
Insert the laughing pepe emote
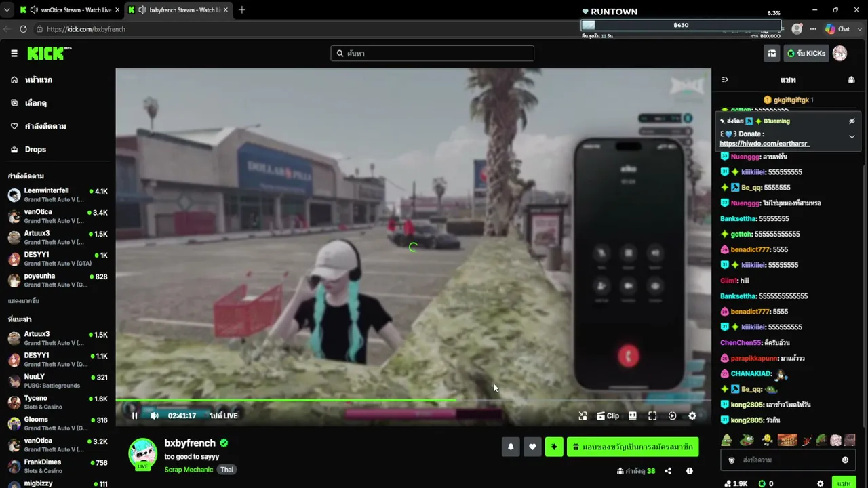coord(747,441)
